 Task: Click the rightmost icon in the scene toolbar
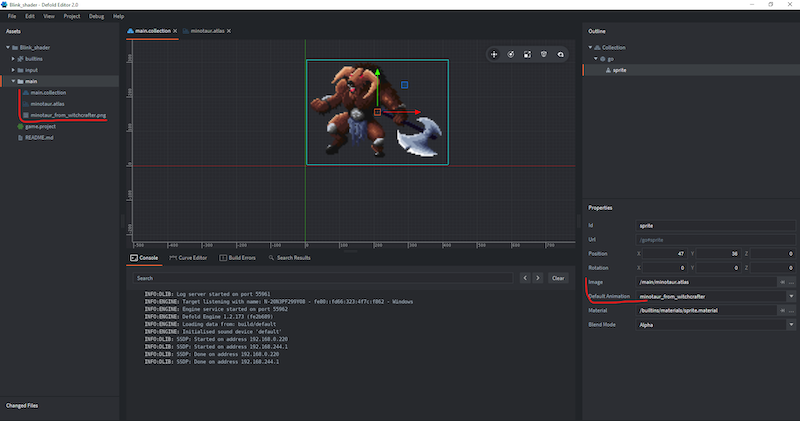[560, 54]
